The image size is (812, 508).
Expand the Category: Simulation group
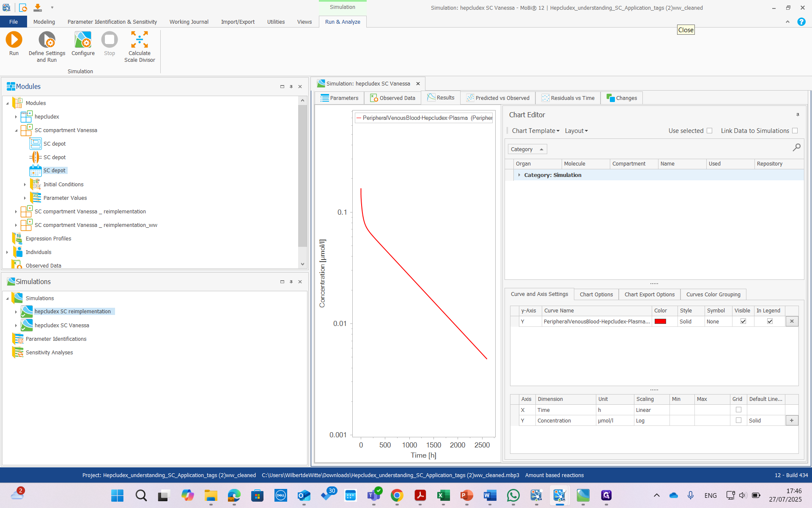[519, 175]
